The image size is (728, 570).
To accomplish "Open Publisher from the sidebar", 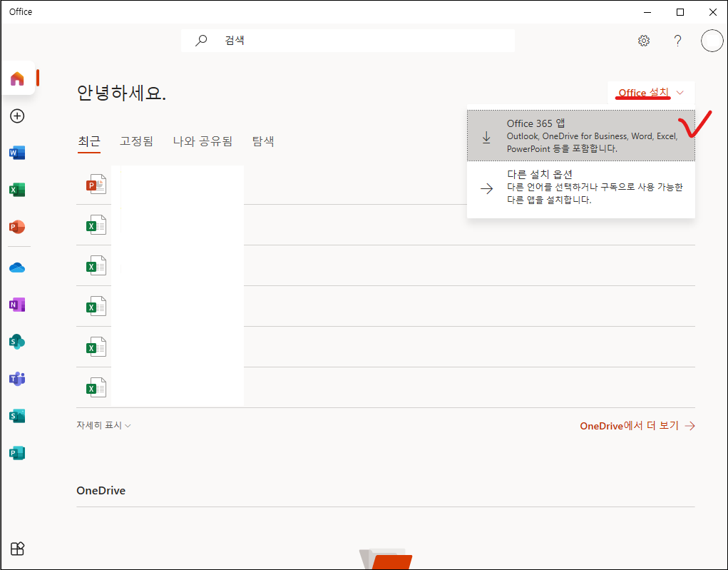I will [17, 453].
